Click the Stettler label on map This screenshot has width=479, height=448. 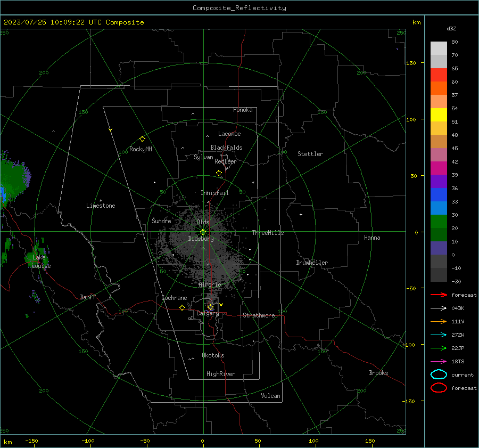click(x=310, y=154)
